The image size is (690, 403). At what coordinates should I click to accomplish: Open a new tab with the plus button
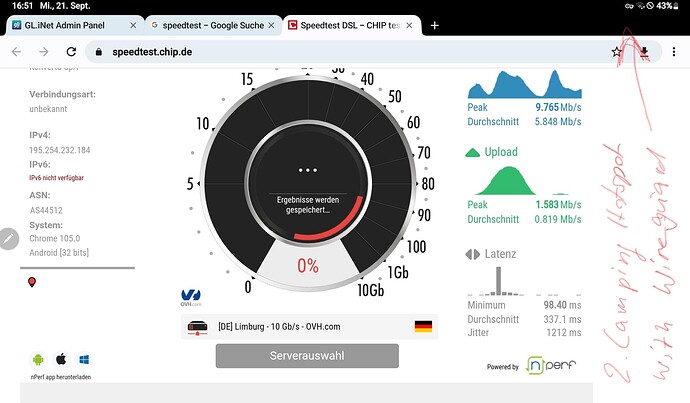point(435,24)
